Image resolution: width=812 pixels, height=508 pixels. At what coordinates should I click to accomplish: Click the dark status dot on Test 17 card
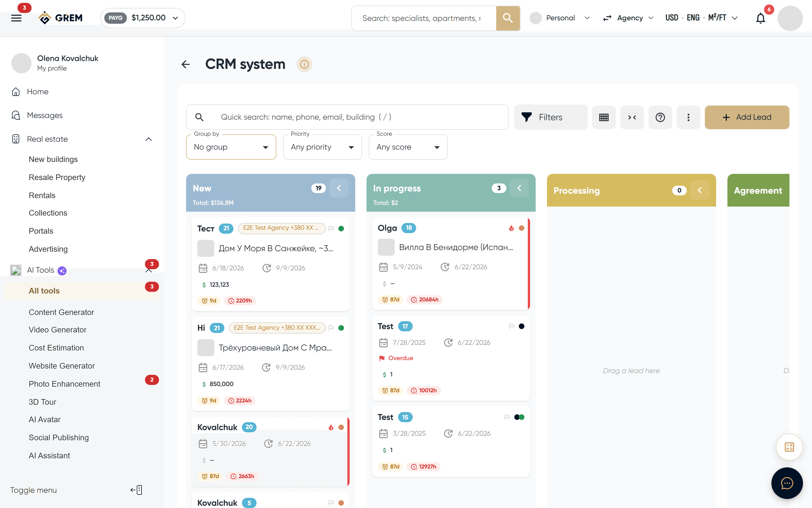pos(521,326)
